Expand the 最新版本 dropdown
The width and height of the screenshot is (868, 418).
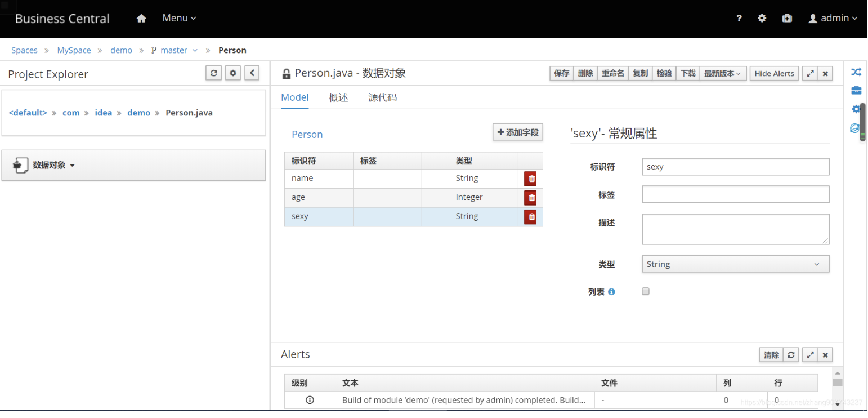(x=723, y=73)
